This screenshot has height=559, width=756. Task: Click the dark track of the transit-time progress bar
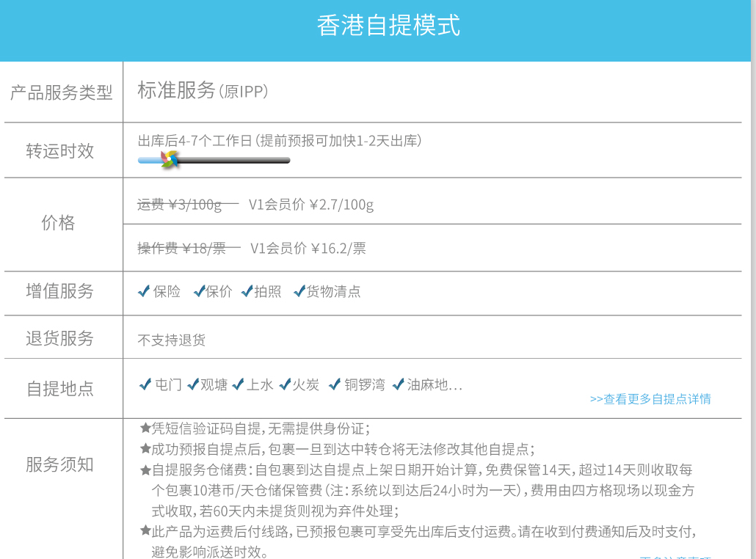click(x=235, y=160)
